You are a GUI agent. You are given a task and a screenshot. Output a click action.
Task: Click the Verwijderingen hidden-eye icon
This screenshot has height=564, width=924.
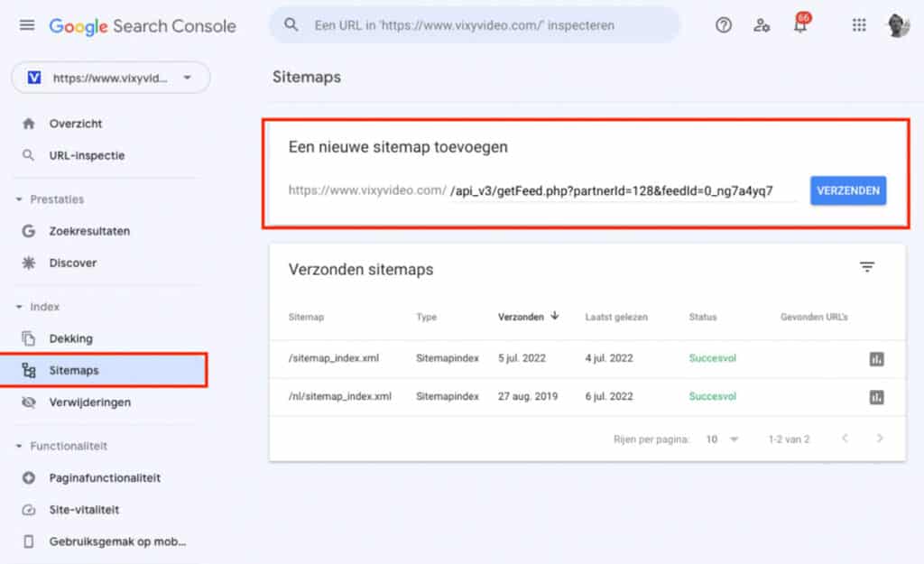[28, 402]
